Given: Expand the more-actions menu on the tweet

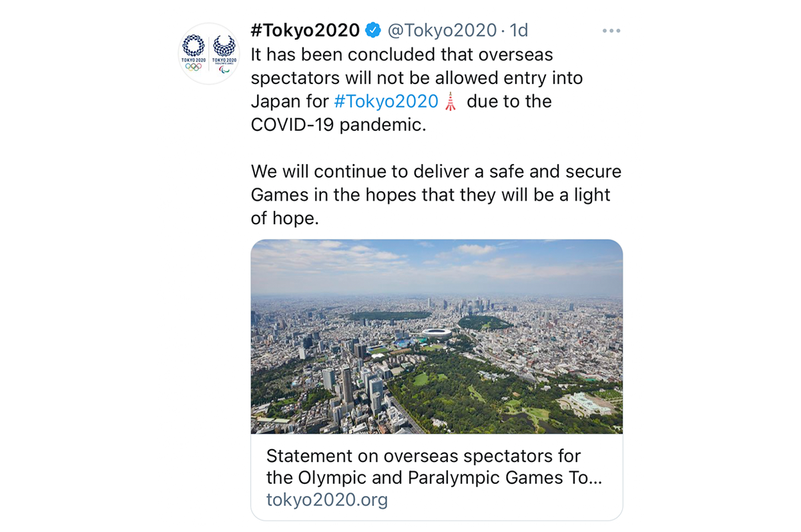Looking at the screenshot, I should [611, 29].
